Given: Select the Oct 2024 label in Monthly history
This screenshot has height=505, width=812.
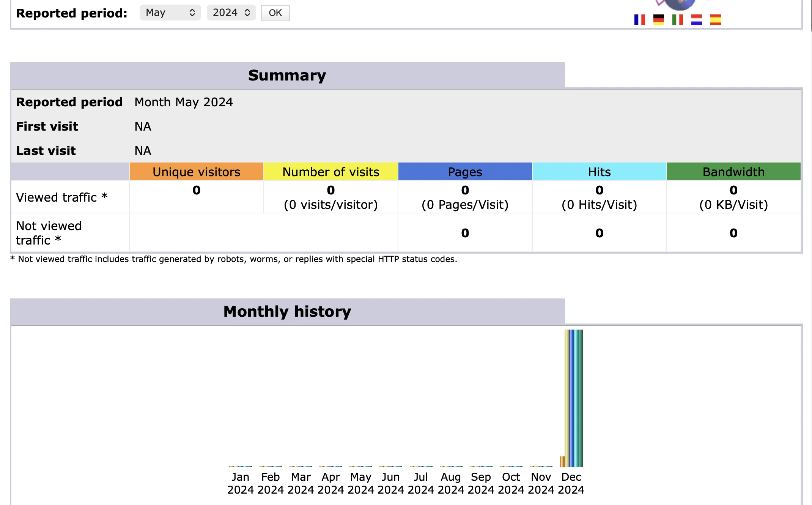Looking at the screenshot, I should [511, 483].
